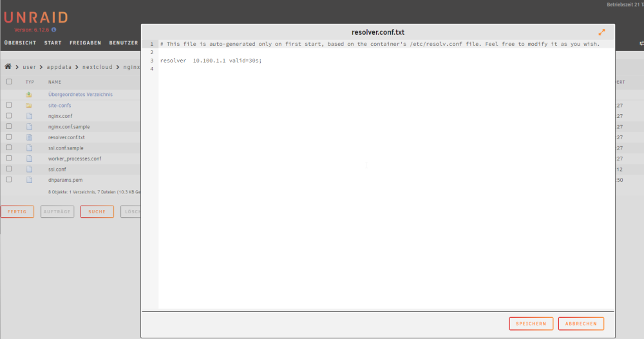Check the ssl.conf row checkbox
This screenshot has width=644, height=339.
coord(9,169)
